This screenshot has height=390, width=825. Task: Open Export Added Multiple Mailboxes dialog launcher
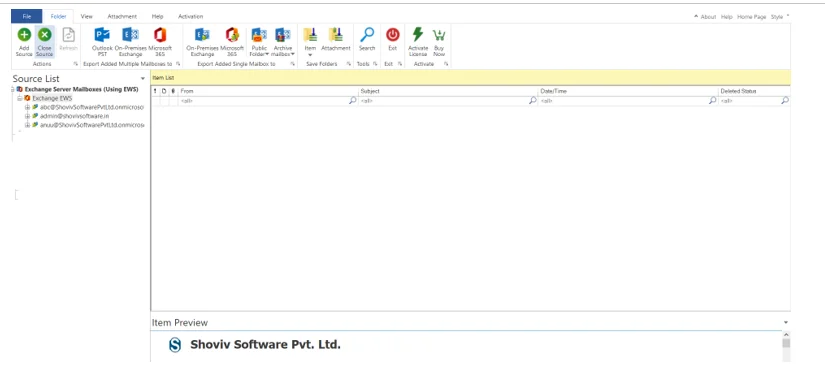(x=178, y=64)
